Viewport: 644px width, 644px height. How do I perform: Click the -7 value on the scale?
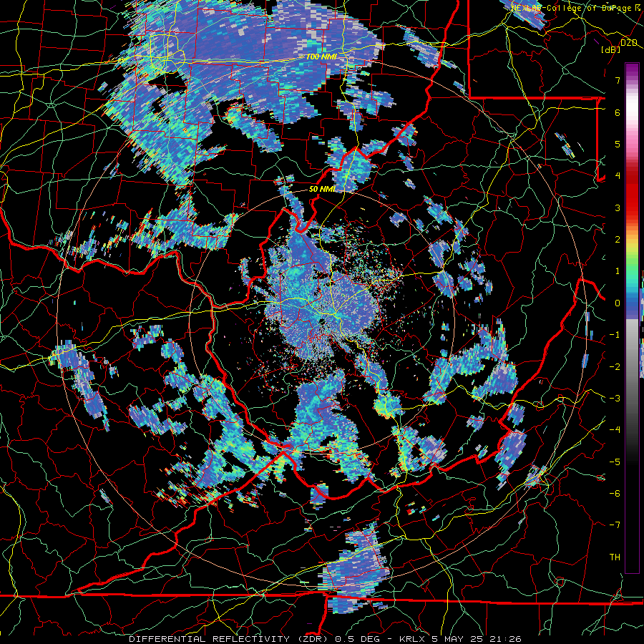point(615,525)
